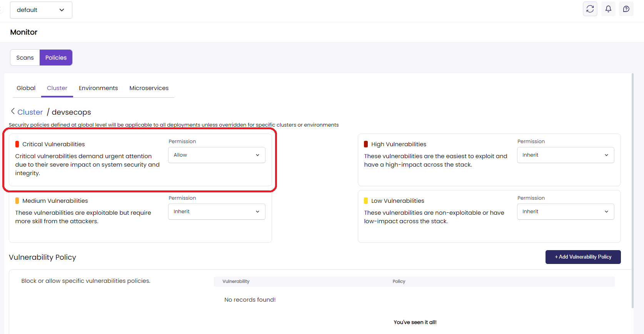The width and height of the screenshot is (644, 334).
Task: Click the refresh icon in top bar
Action: tap(590, 9)
